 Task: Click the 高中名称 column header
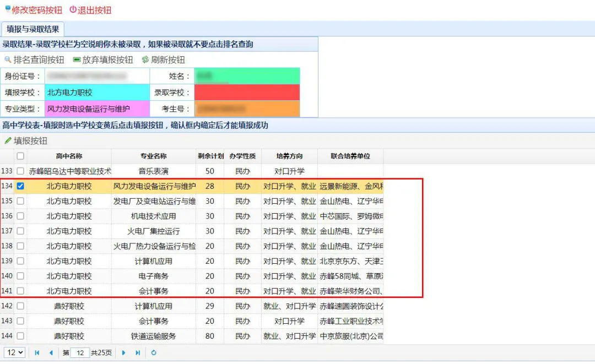coord(69,156)
